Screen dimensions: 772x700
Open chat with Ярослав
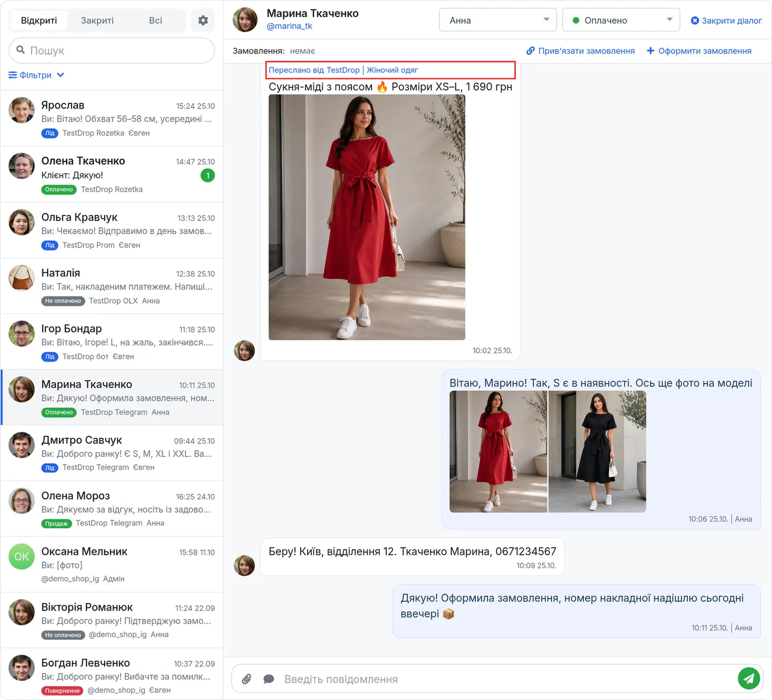point(111,118)
